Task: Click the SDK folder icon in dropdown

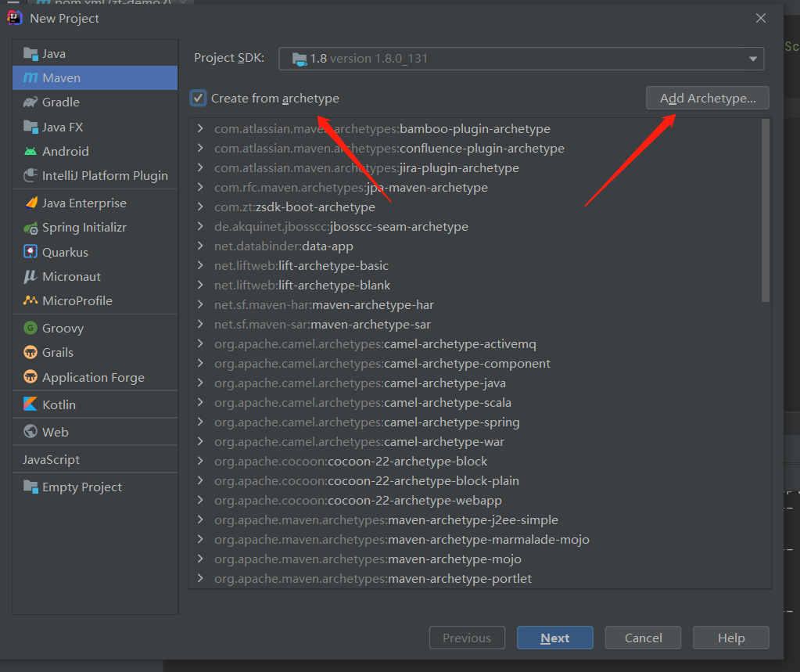Action: pos(300,59)
